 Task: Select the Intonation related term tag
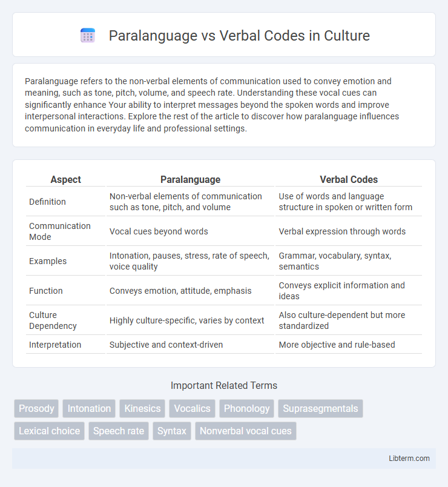pos(89,408)
